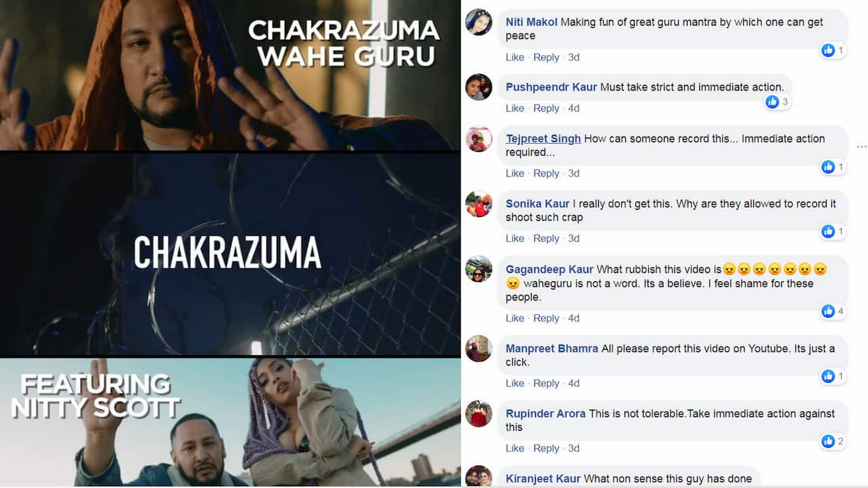Click Pushpeendr Kaur's profile picture
The height and width of the screenshot is (488, 868).
tap(479, 87)
